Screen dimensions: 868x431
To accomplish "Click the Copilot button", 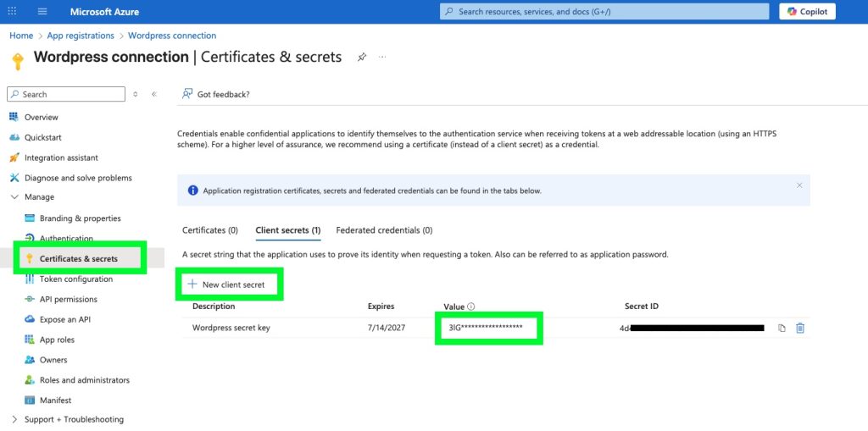I will 807,12.
